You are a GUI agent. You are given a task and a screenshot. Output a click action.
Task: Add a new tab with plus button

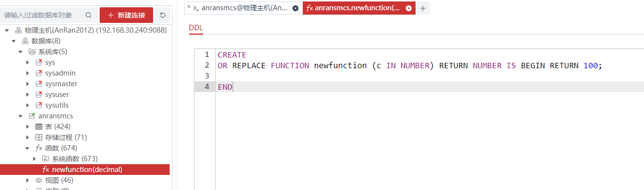[x=423, y=8]
